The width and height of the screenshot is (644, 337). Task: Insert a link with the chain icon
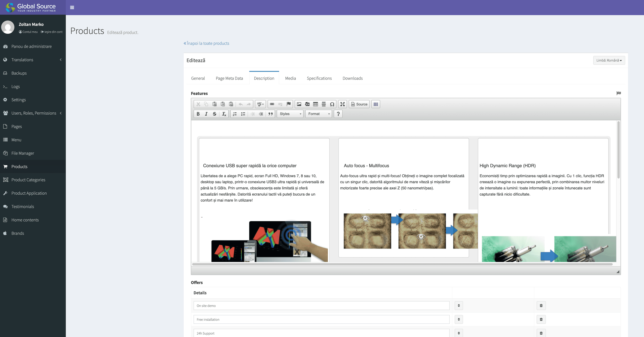(272, 104)
